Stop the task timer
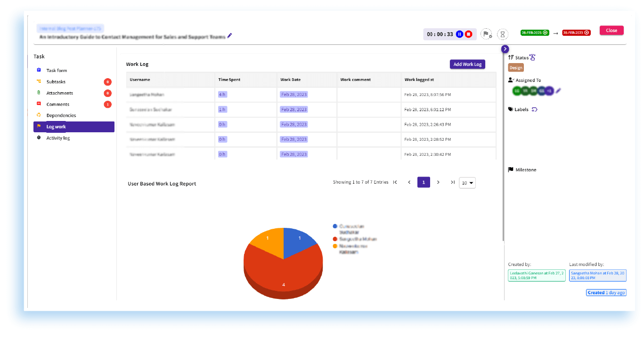The height and width of the screenshot is (338, 644). click(468, 34)
